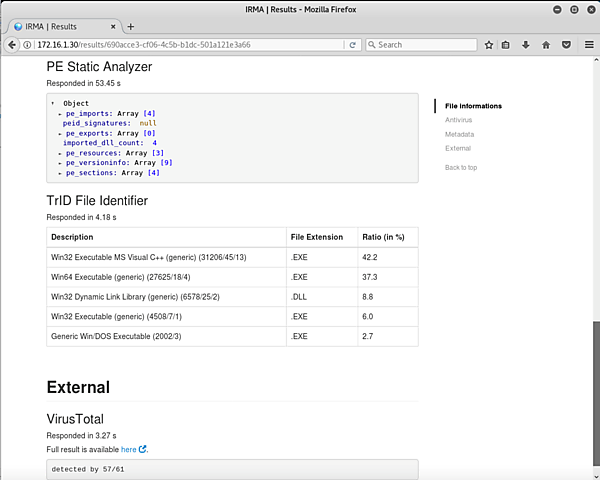The height and width of the screenshot is (480, 600).
Task: Open the downloads arrow icon
Action: pos(527,45)
